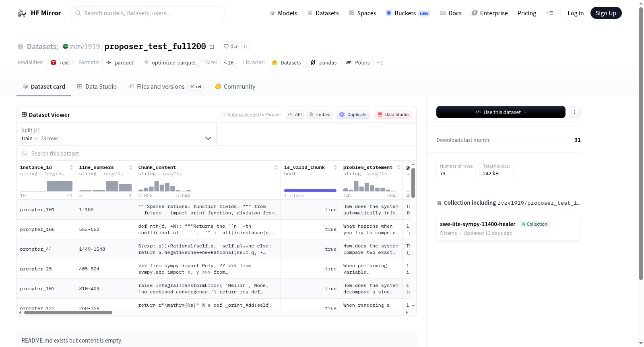
Task: Select the prompter_101 cell
Action: (x=46, y=210)
